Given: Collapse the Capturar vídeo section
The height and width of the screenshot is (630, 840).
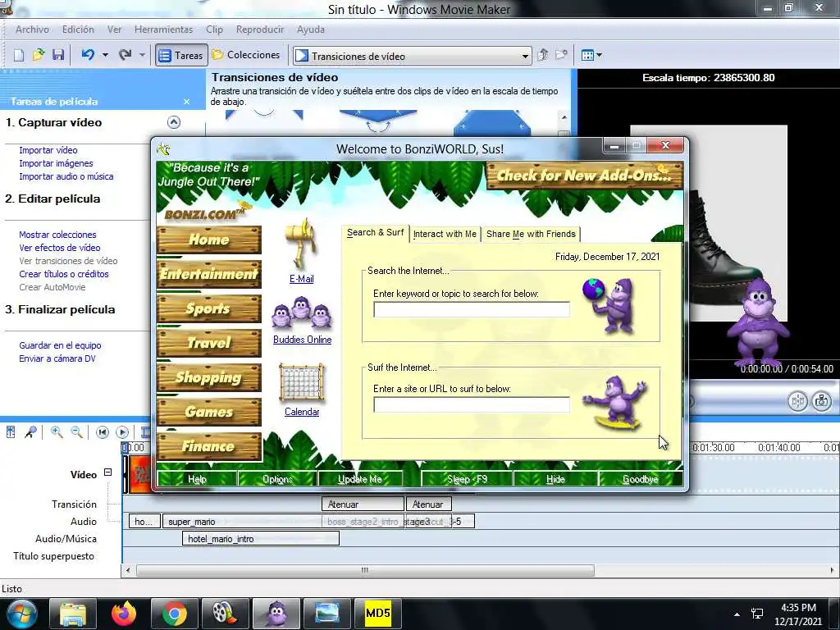Looking at the screenshot, I should click(174, 122).
